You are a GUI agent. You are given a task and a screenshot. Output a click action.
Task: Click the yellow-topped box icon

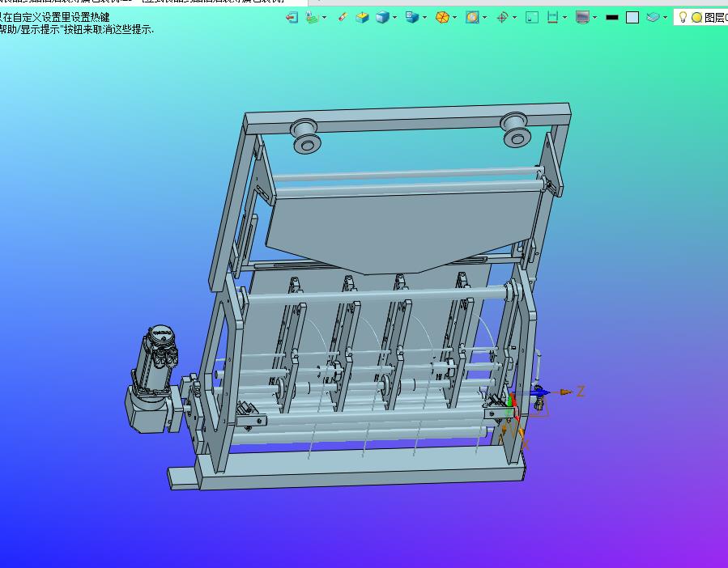pos(362,18)
